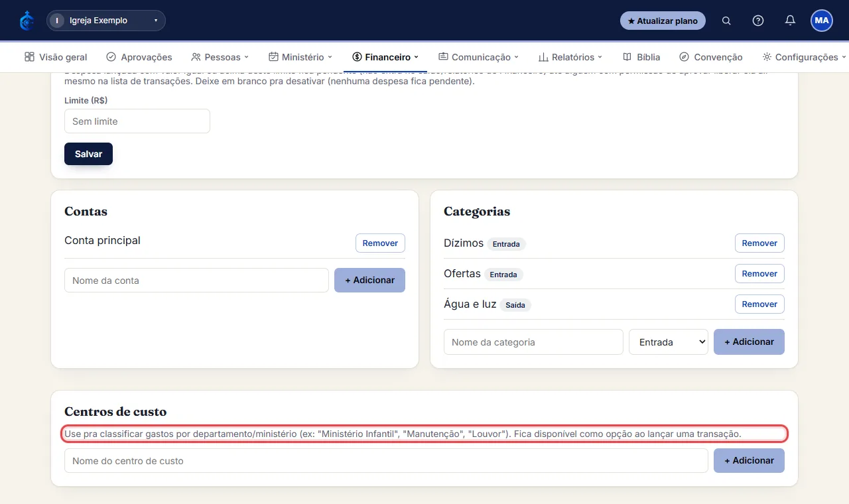Click the Ministério calendar icon
Screen dimensions: 849x504
(x=273, y=57)
